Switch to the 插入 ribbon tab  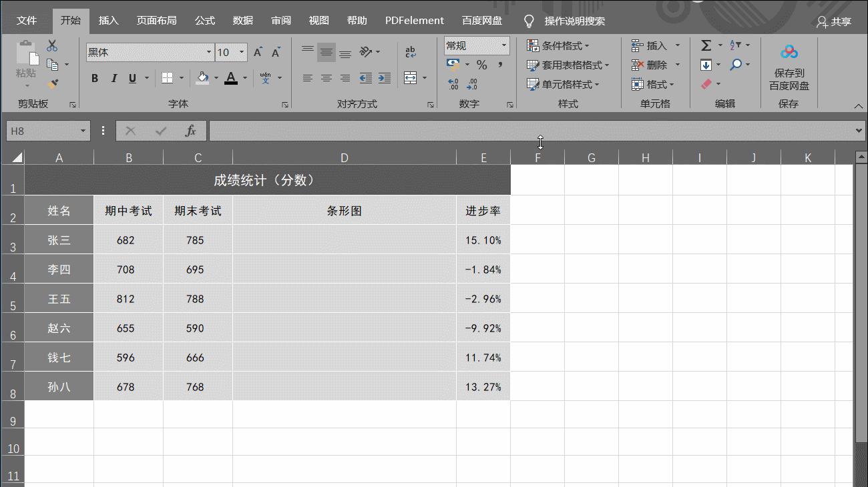[x=108, y=20]
